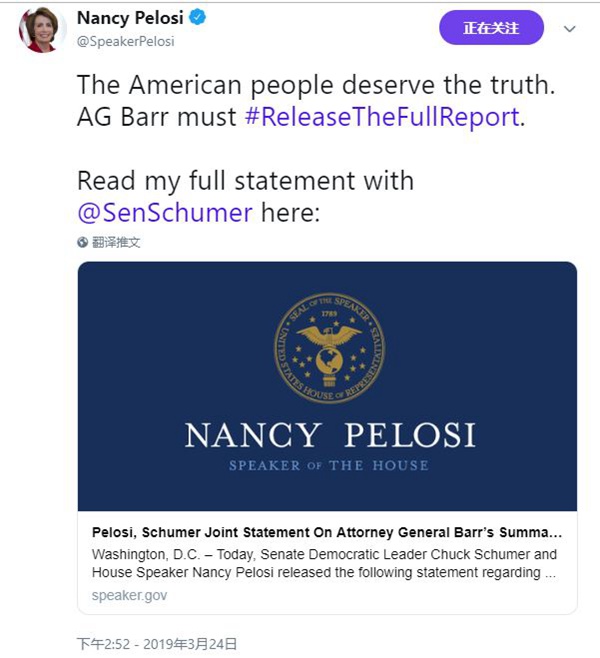The height and width of the screenshot is (658, 600).
Task: Click the Nancy Pelosi display name
Action: click(131, 19)
